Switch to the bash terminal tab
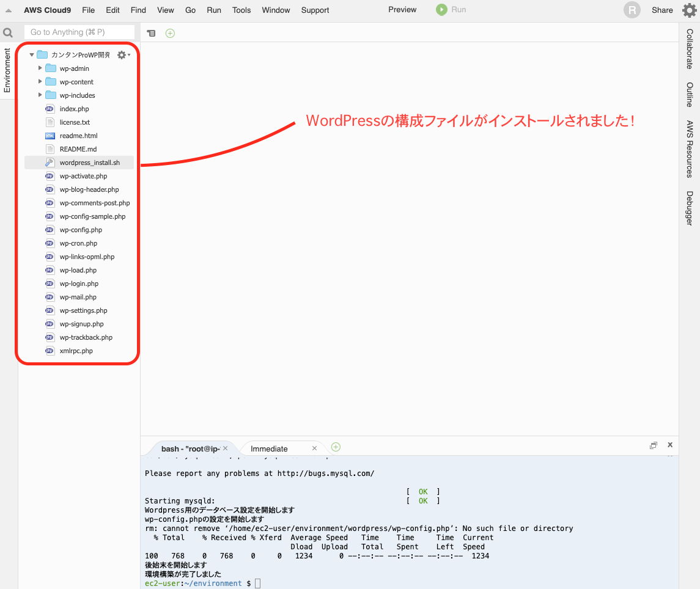 click(x=191, y=448)
